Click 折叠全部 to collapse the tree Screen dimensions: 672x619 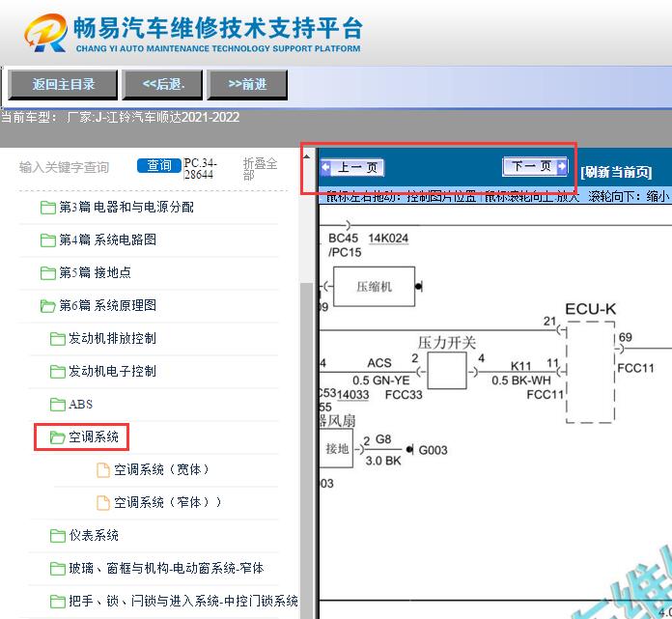coord(260,169)
